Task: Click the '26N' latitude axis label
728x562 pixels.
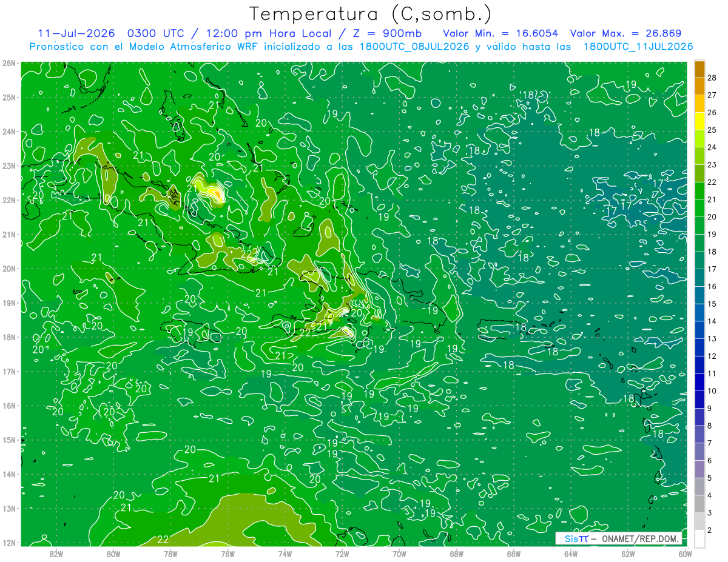Action: pyautogui.click(x=9, y=63)
